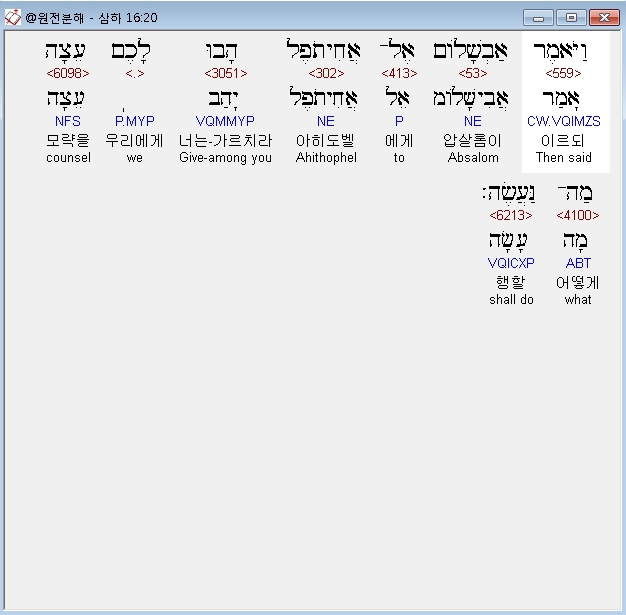Click the Hebrew word above <6098>
The image size is (626, 615).
pos(65,51)
